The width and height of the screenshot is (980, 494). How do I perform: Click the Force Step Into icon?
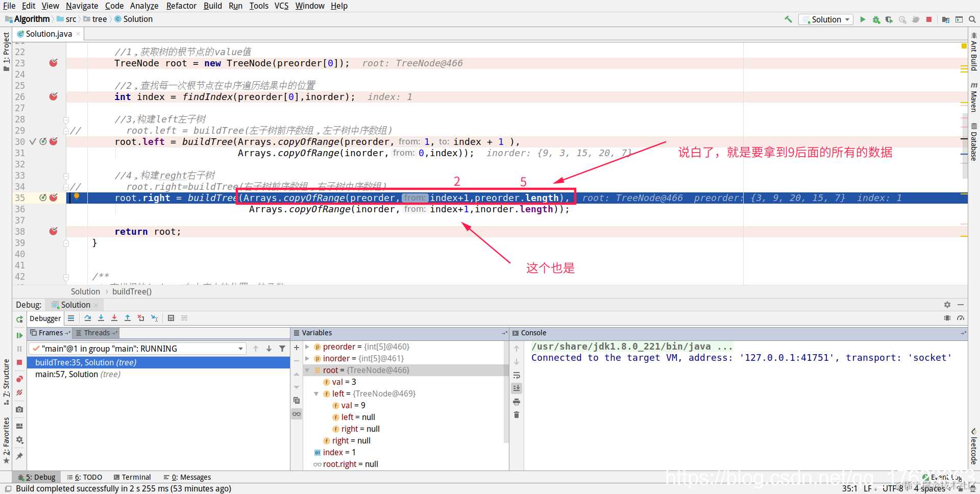[x=114, y=318]
